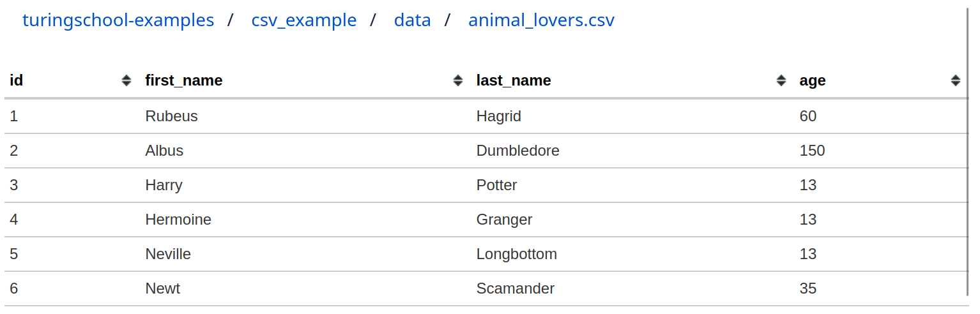The height and width of the screenshot is (314, 980).
Task: Select the Scamander cell in row 6
Action: click(x=516, y=288)
